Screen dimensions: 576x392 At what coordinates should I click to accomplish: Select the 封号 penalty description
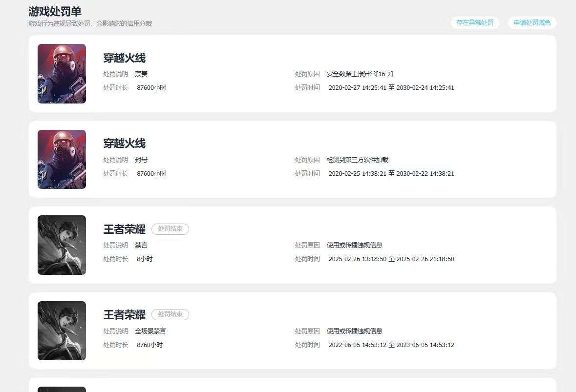[x=141, y=160]
